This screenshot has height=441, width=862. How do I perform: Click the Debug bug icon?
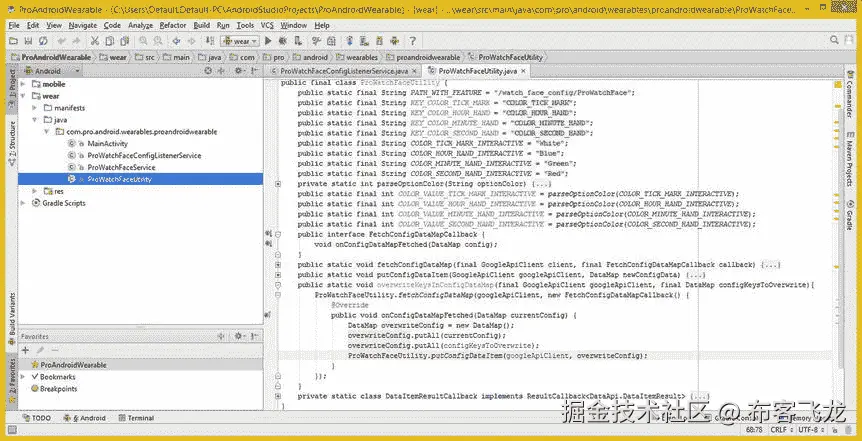click(x=283, y=41)
